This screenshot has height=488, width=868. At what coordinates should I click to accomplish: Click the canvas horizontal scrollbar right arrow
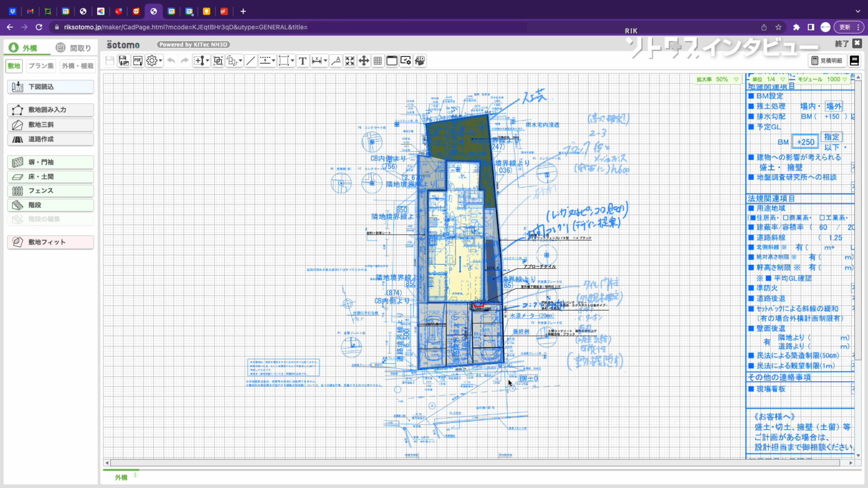point(850,463)
